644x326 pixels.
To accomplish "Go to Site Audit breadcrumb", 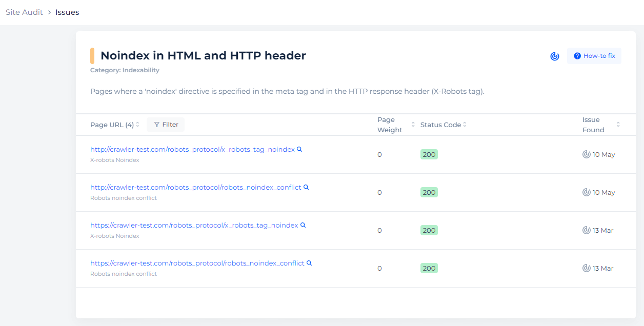I will pyautogui.click(x=24, y=12).
